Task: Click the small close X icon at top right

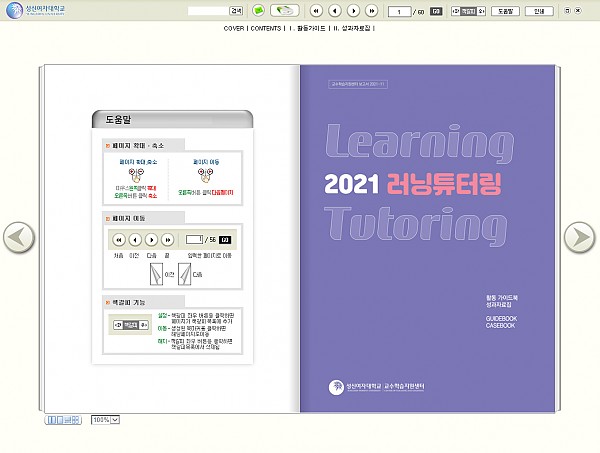Action: (x=578, y=11)
